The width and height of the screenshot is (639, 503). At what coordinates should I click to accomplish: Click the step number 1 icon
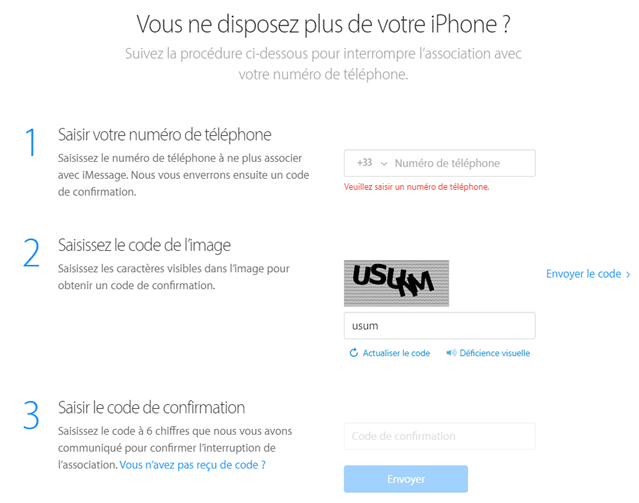[x=31, y=141]
